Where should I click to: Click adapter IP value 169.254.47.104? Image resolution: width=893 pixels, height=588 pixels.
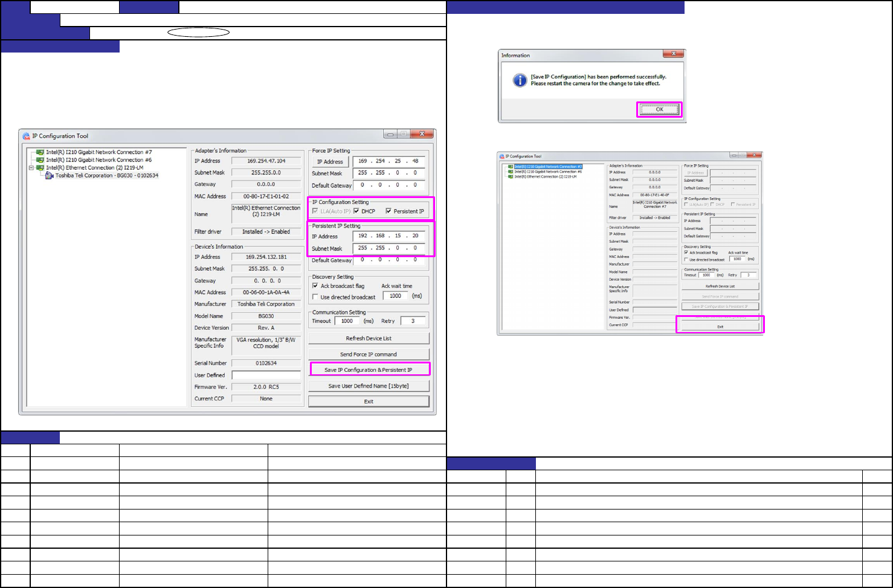coord(266,161)
